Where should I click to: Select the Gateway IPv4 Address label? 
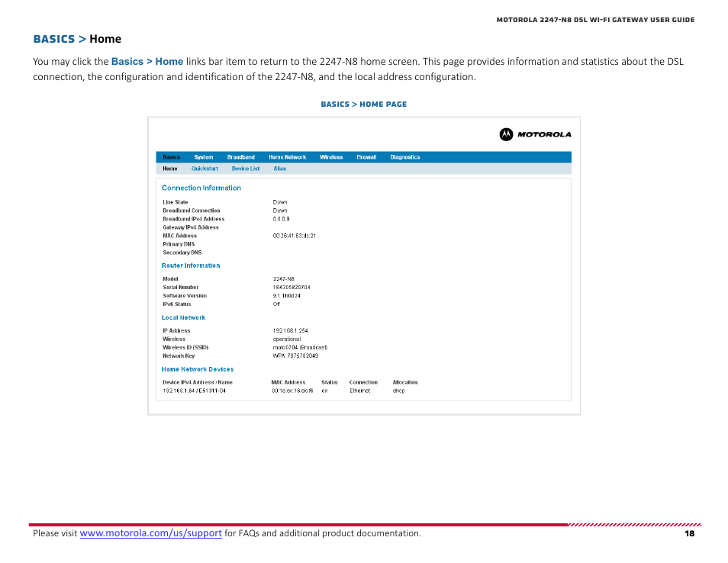190,227
